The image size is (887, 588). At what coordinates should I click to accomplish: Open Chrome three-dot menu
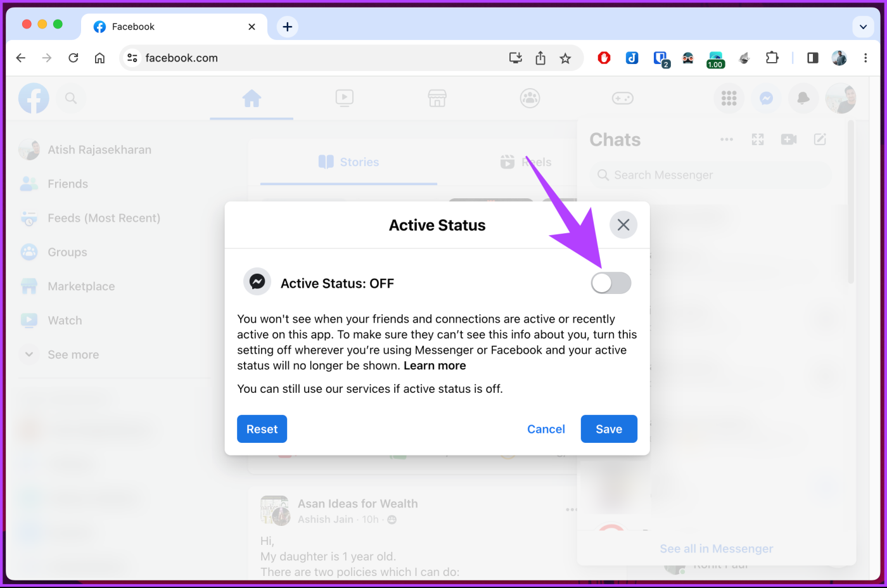(865, 58)
